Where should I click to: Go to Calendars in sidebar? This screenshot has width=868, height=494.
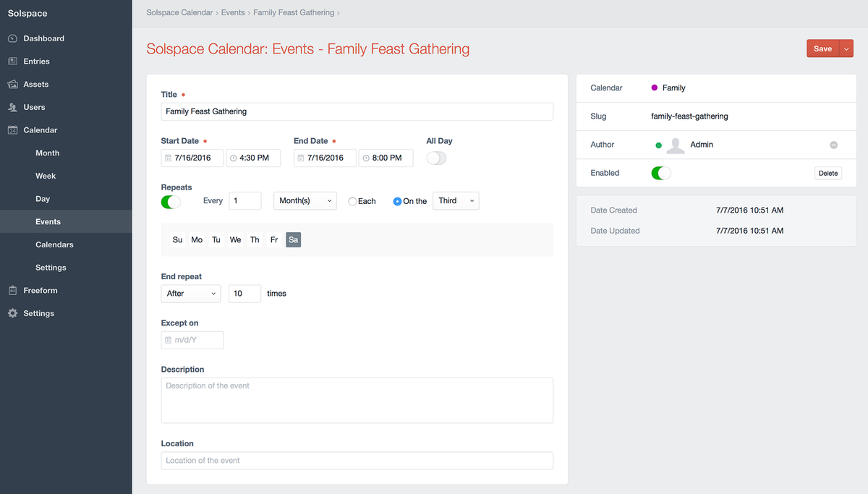54,244
